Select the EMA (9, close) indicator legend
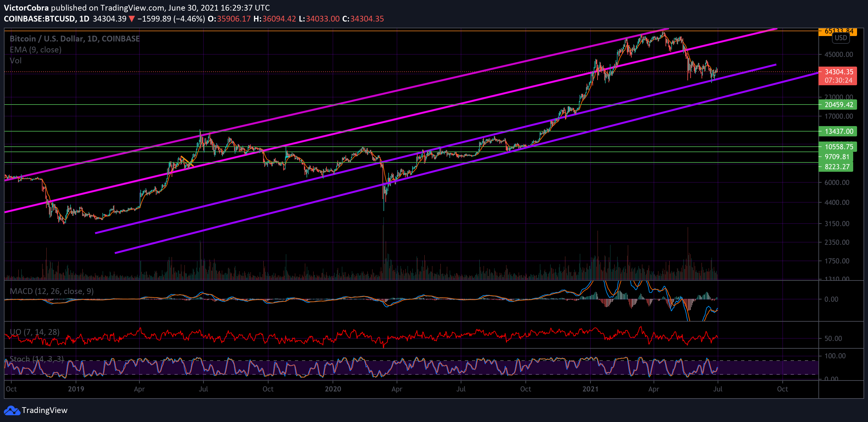 pos(35,50)
